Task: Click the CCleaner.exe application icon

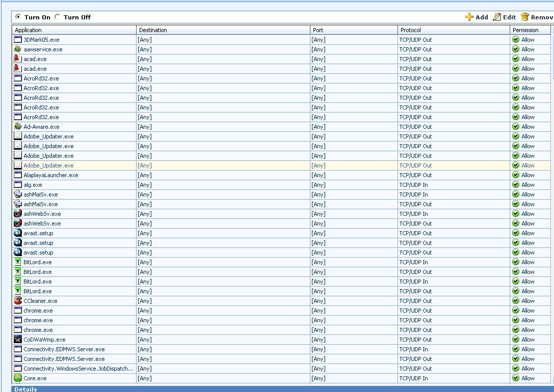Action: [18, 300]
